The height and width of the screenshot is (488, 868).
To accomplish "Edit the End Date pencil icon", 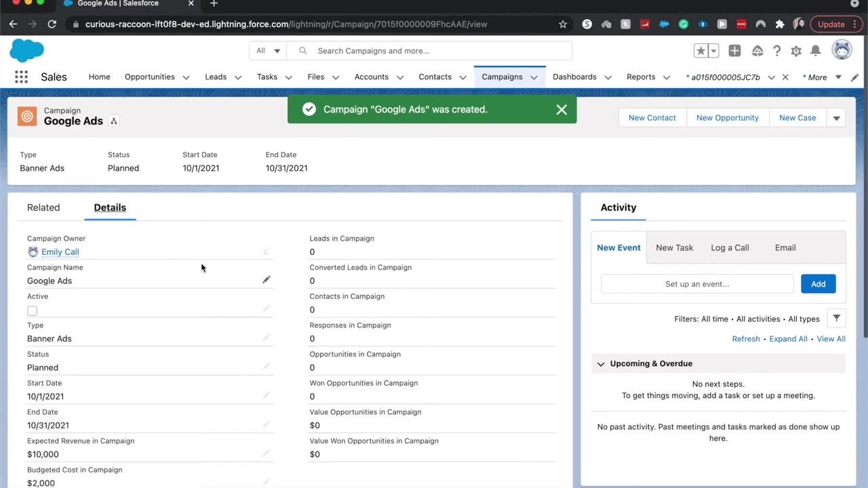I will 267,424.
